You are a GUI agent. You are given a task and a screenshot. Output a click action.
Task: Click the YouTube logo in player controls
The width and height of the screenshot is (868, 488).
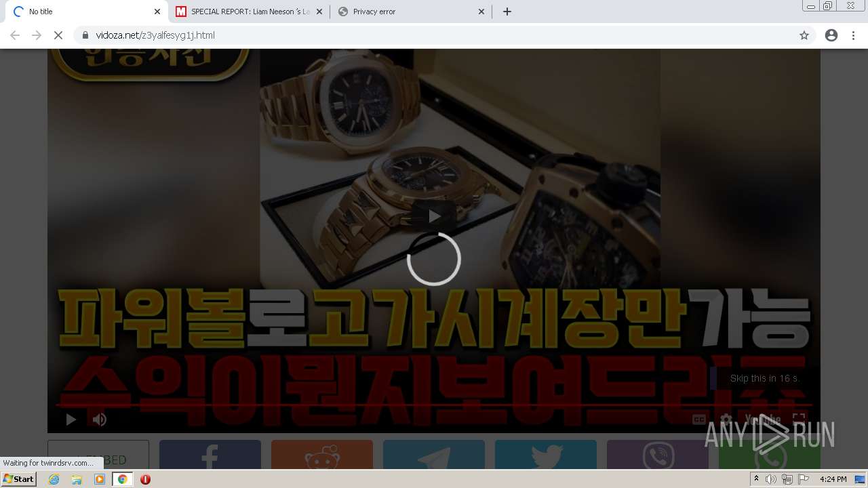763,420
